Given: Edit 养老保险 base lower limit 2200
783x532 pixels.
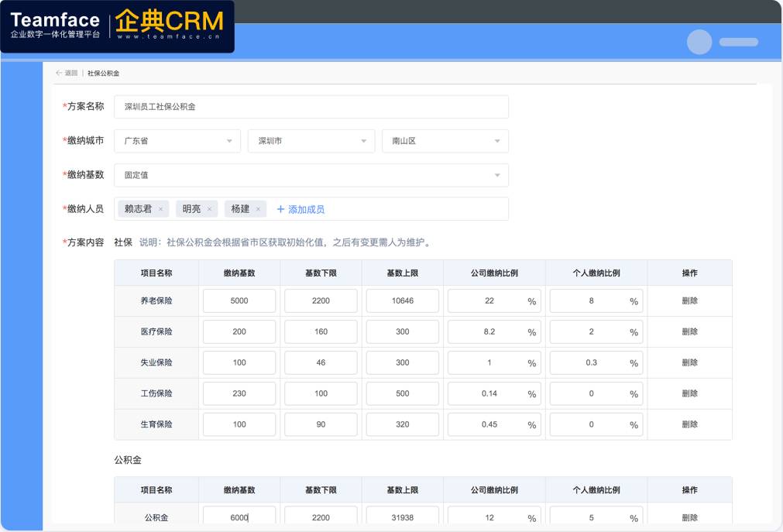Looking at the screenshot, I should tap(321, 300).
